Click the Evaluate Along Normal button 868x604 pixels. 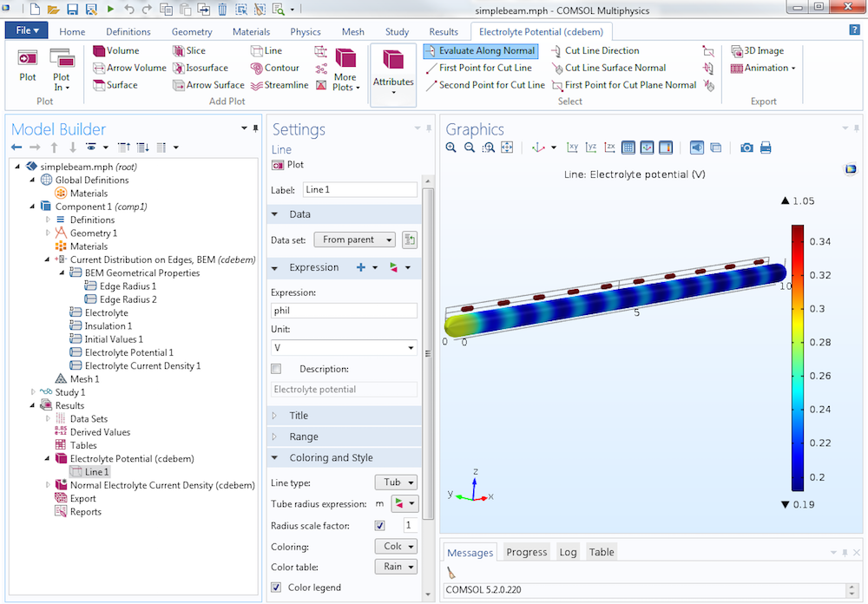[480, 50]
